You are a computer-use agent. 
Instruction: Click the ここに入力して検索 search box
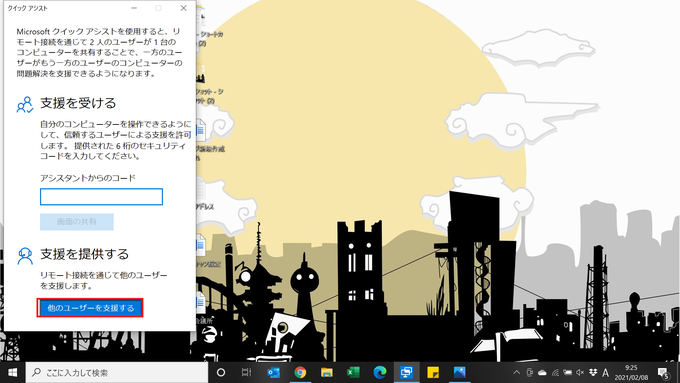117,373
